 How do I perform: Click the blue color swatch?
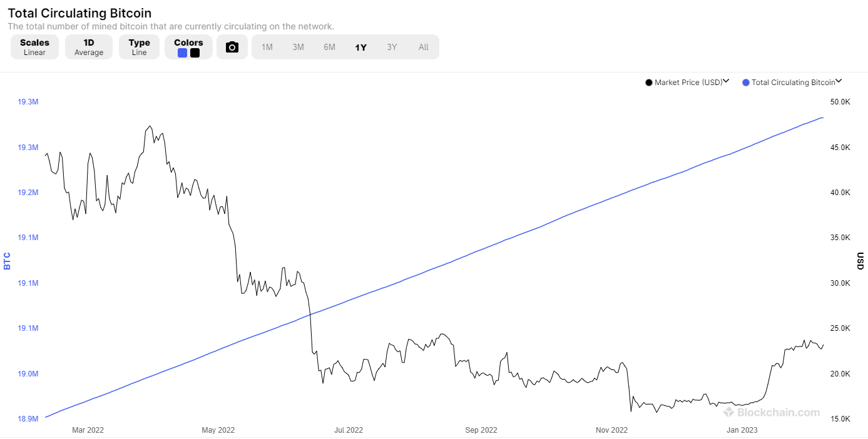point(182,53)
